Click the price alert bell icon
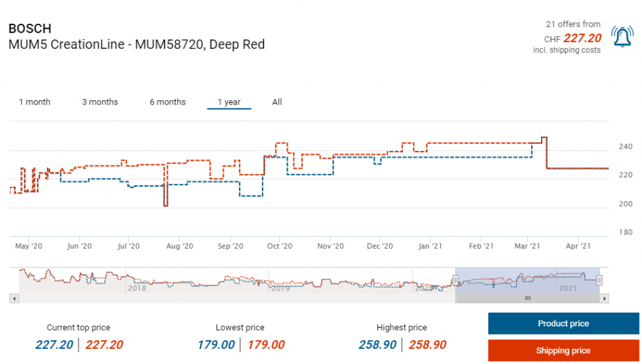 (622, 38)
